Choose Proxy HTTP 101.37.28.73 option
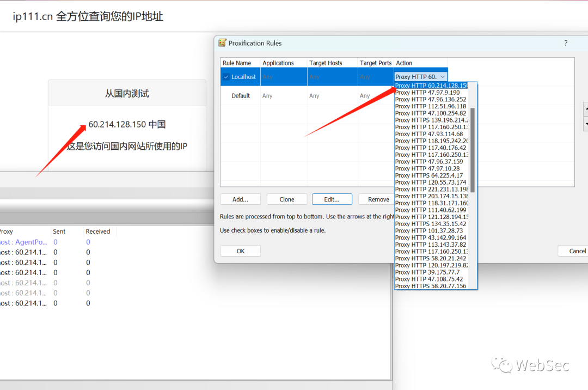Screen dimensions: 588x390 [x=431, y=230]
